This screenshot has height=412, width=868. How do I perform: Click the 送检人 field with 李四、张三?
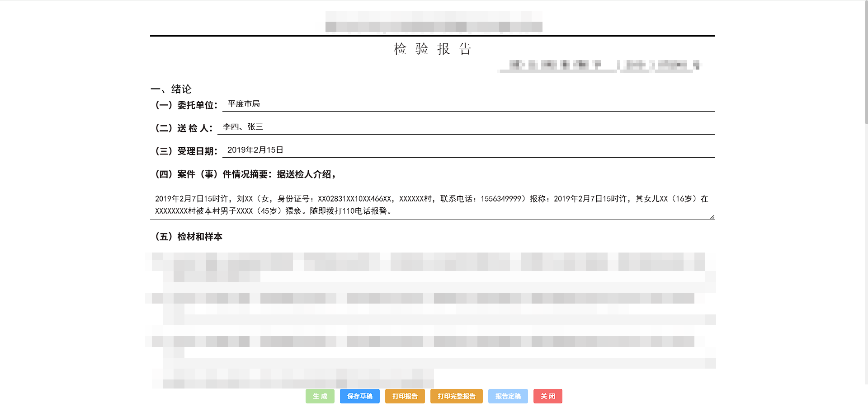(x=466, y=127)
